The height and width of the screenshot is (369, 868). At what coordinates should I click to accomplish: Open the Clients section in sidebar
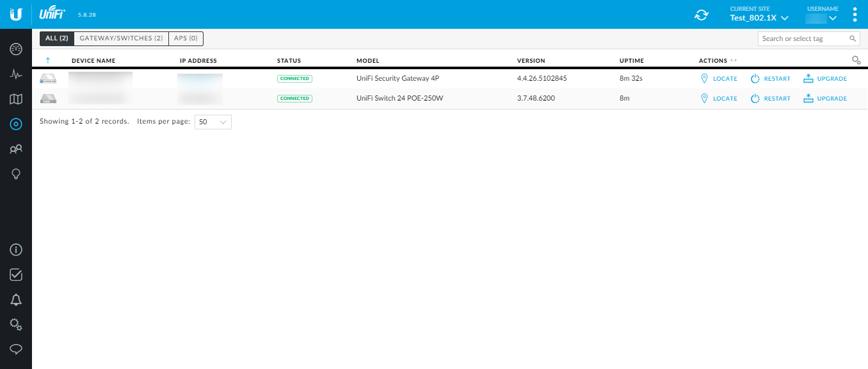click(x=16, y=149)
